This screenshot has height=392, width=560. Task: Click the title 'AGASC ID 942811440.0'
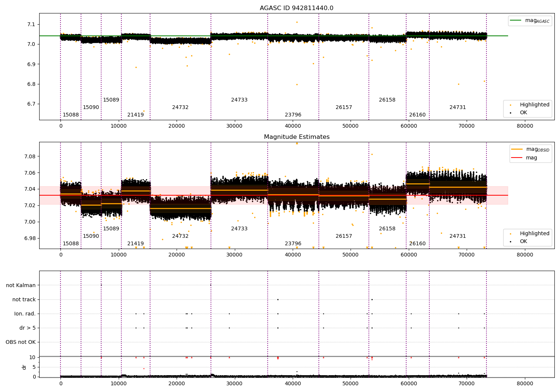pyautogui.click(x=296, y=8)
